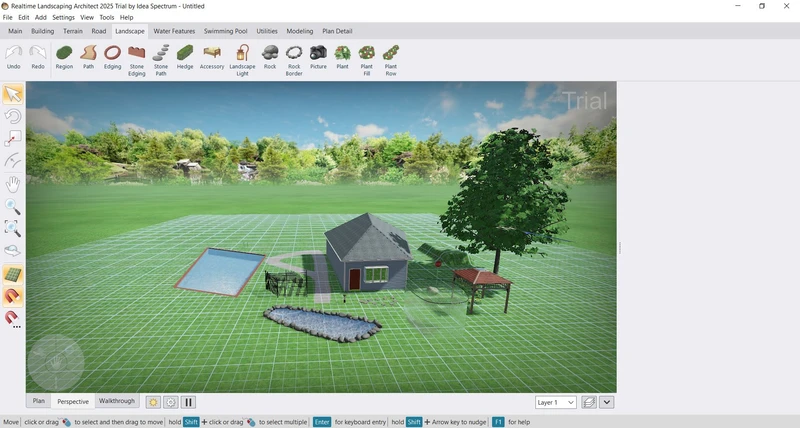Click the layers stack button
The width and height of the screenshot is (800, 428).
tap(589, 402)
